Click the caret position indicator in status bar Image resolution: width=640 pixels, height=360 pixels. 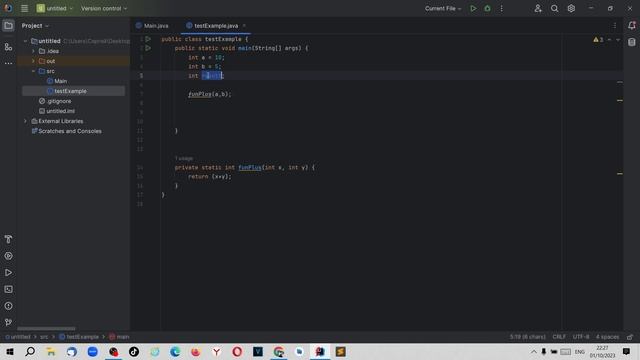527,337
